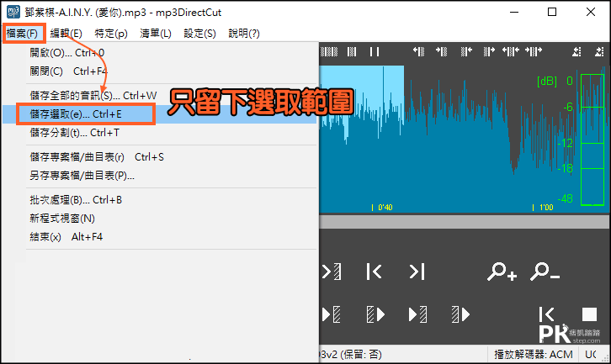Zoom out with magnifier minus icon

tap(545, 272)
